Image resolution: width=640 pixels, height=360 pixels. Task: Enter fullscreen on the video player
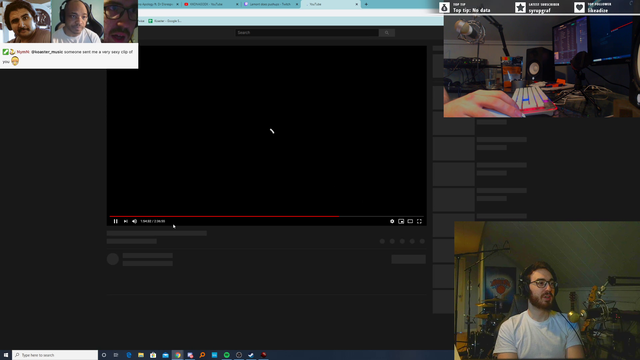[x=419, y=221]
